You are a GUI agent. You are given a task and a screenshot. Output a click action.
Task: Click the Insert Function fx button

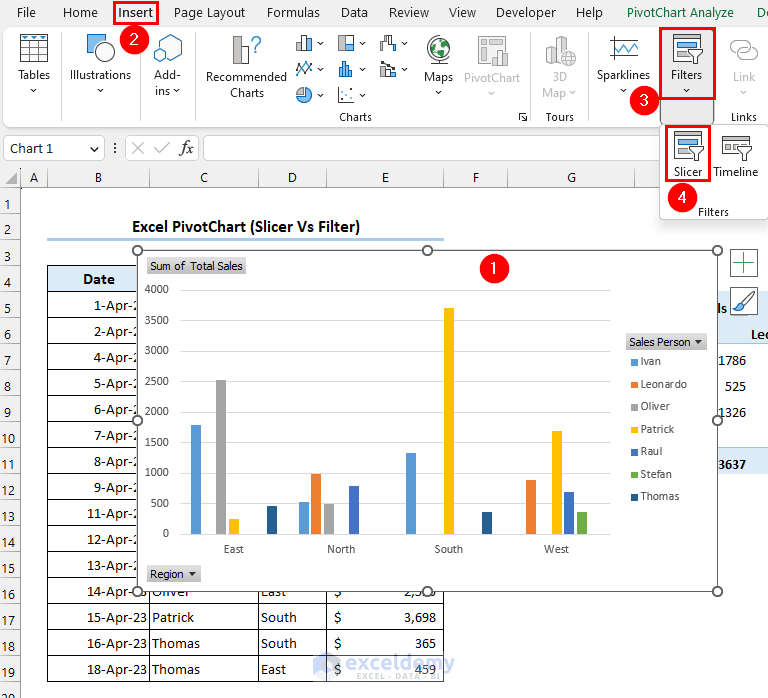(186, 148)
